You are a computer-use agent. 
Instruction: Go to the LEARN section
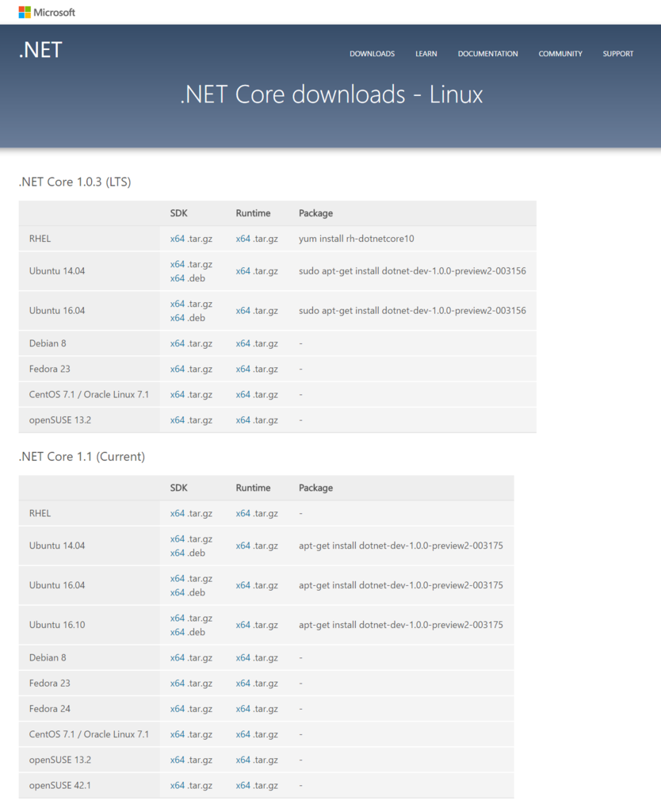(x=426, y=54)
